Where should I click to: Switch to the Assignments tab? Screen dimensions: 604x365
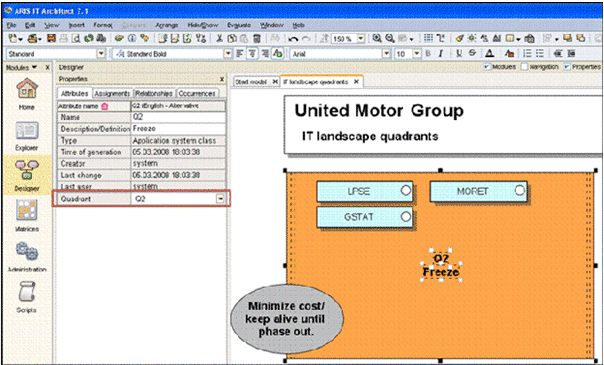[112, 93]
